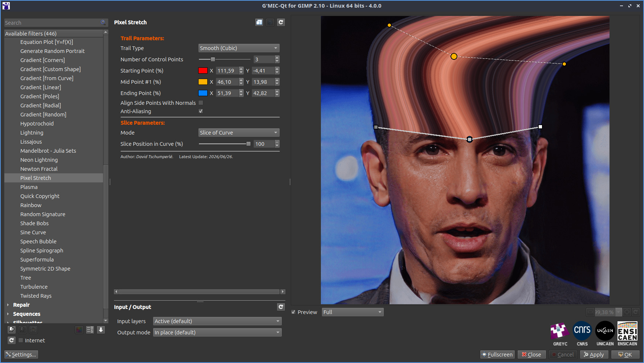Add the filter to favorites
Viewport: 644px width, 363px height.
pos(12,330)
